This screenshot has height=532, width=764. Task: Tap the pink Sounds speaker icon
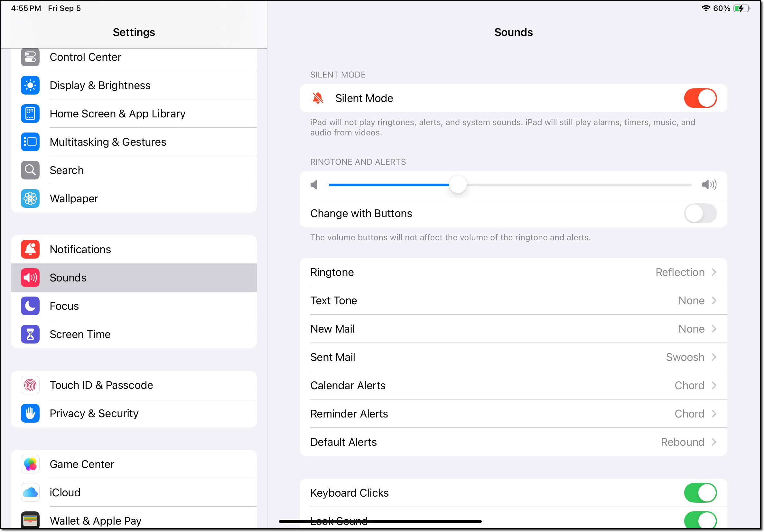coord(30,278)
